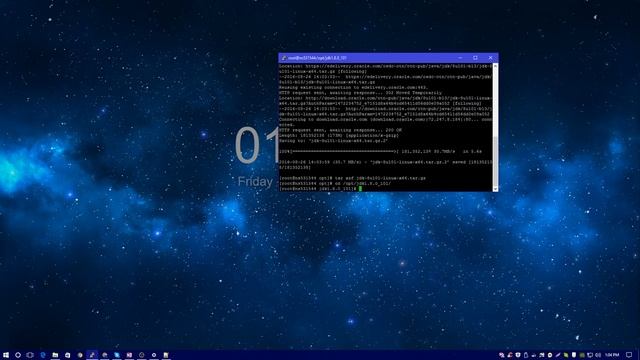Click the "tar xzf jdk-8u101-linux-x64.tar.gz" command line
The height and width of the screenshot is (360, 640).
[353, 178]
